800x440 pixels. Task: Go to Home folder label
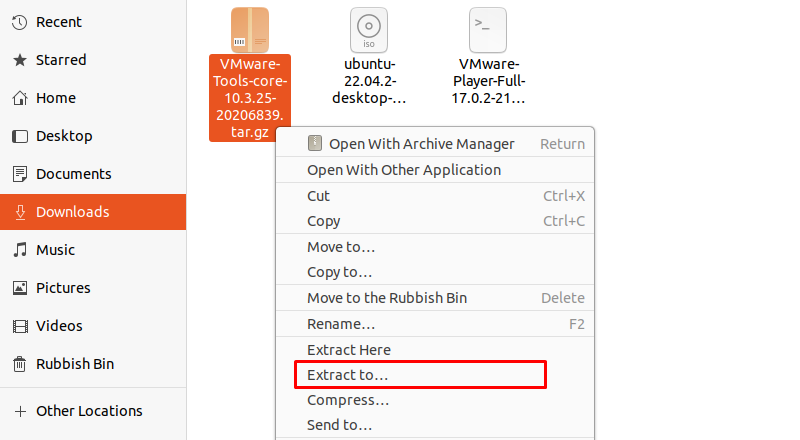[56, 98]
